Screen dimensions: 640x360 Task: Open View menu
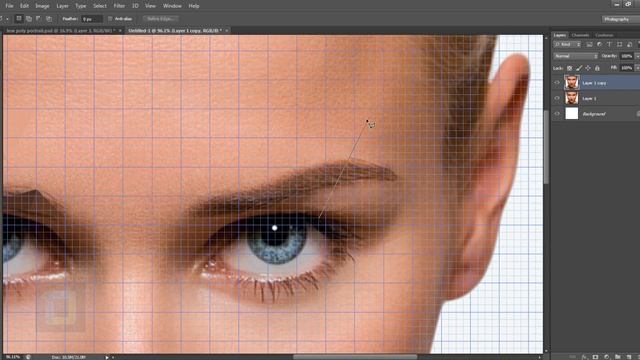pos(150,6)
